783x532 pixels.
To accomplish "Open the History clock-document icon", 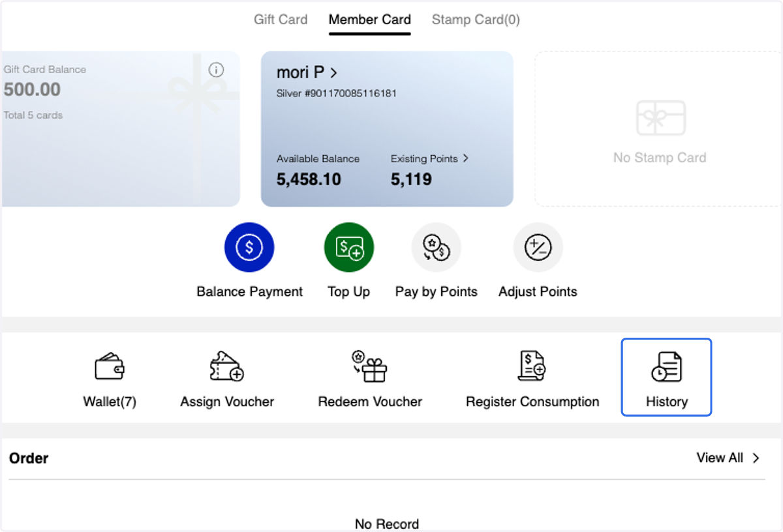I will pyautogui.click(x=666, y=366).
